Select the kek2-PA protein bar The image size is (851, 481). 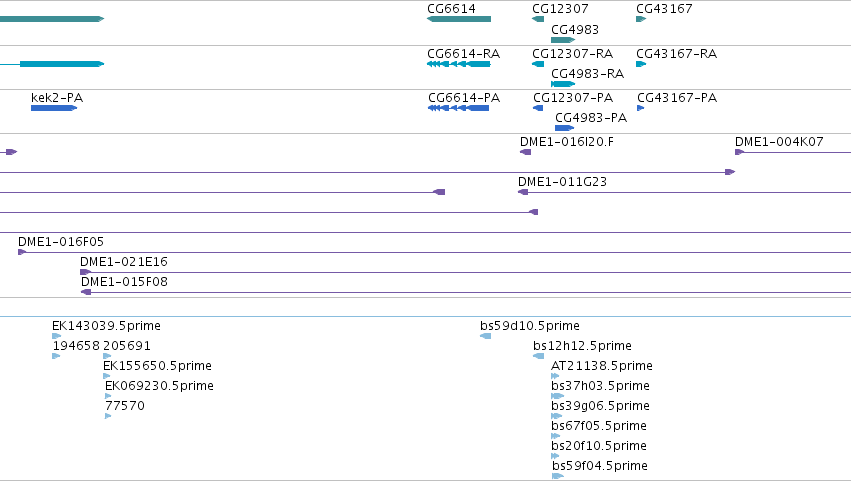[x=54, y=108]
